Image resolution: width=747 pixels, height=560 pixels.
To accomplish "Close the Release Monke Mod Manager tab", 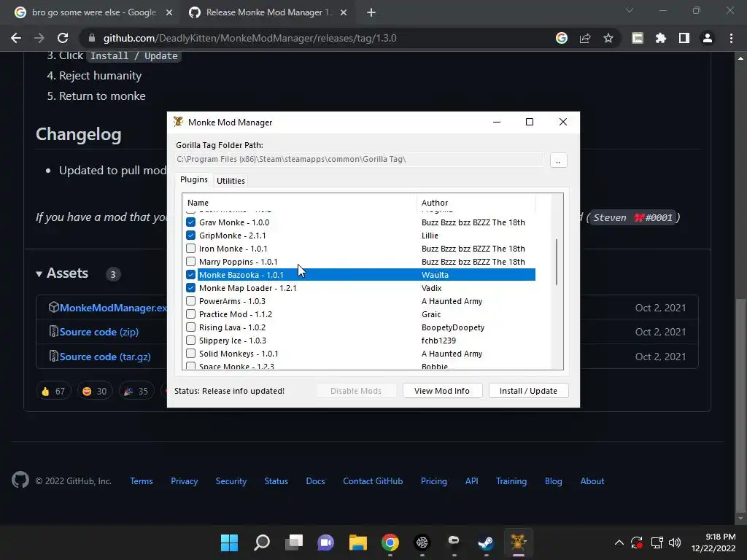I will [344, 13].
